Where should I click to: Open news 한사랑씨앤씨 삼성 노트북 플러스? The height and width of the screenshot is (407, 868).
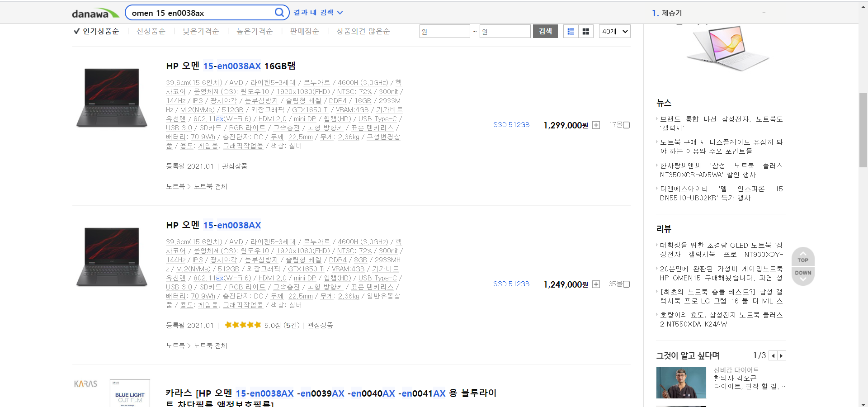point(721,170)
